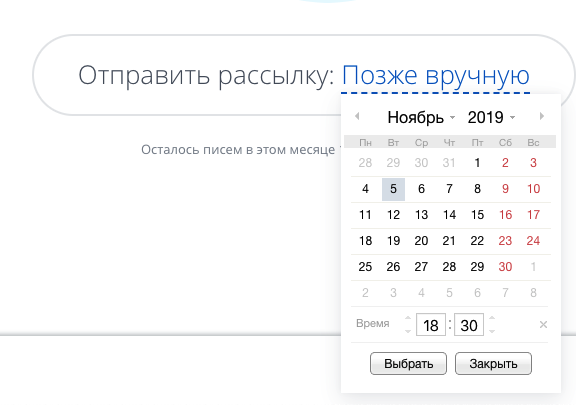Pick Saturday 16 November
This screenshot has height=405, width=576.
pos(505,215)
